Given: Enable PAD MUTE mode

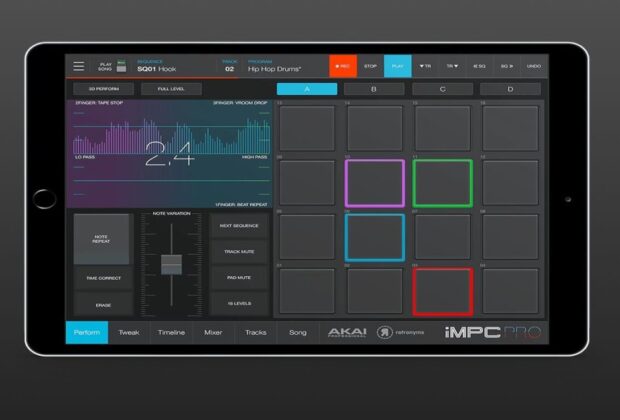Looking at the screenshot, I should pos(239,278).
